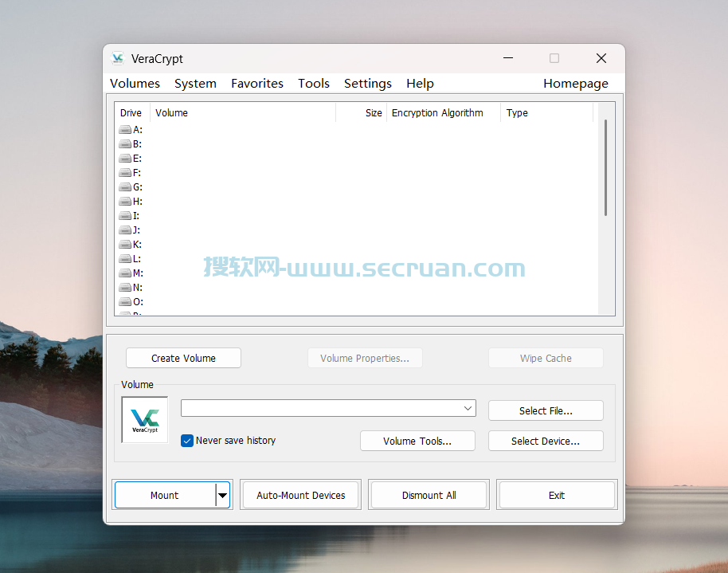Screen dimensions: 728x573
Task: Click the Exit button
Action: 557,496
